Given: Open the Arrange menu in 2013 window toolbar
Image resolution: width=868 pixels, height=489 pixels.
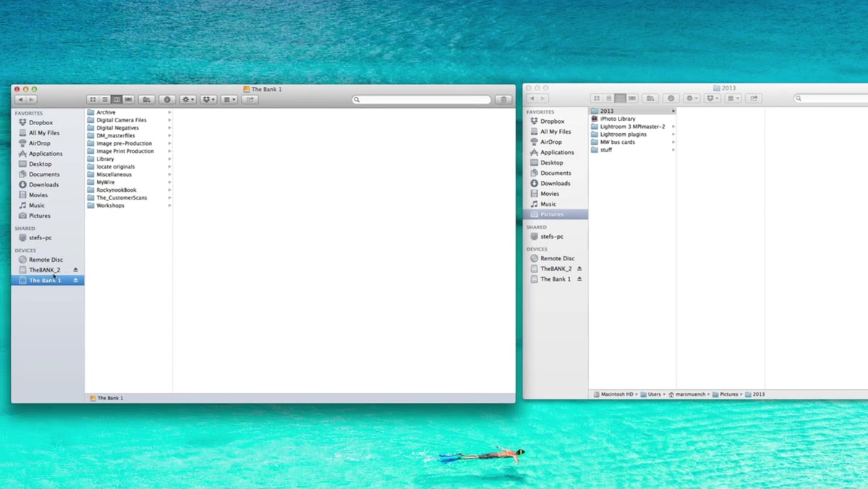Looking at the screenshot, I should 733,98.
